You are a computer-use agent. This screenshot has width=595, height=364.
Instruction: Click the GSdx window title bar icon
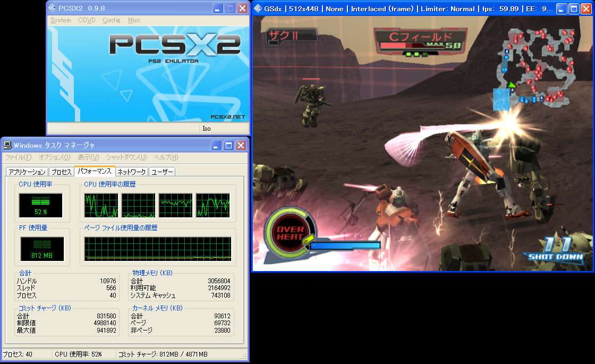pos(258,9)
